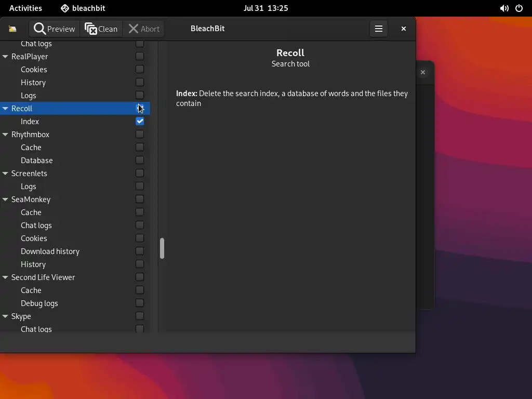Collapse the SeaMonkey tree group
The image size is (532, 399).
5,199
